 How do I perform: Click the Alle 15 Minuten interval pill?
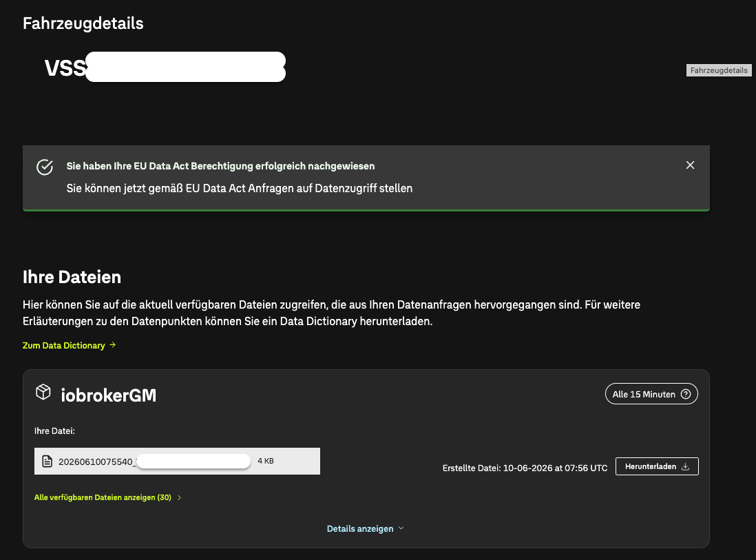[x=651, y=394]
